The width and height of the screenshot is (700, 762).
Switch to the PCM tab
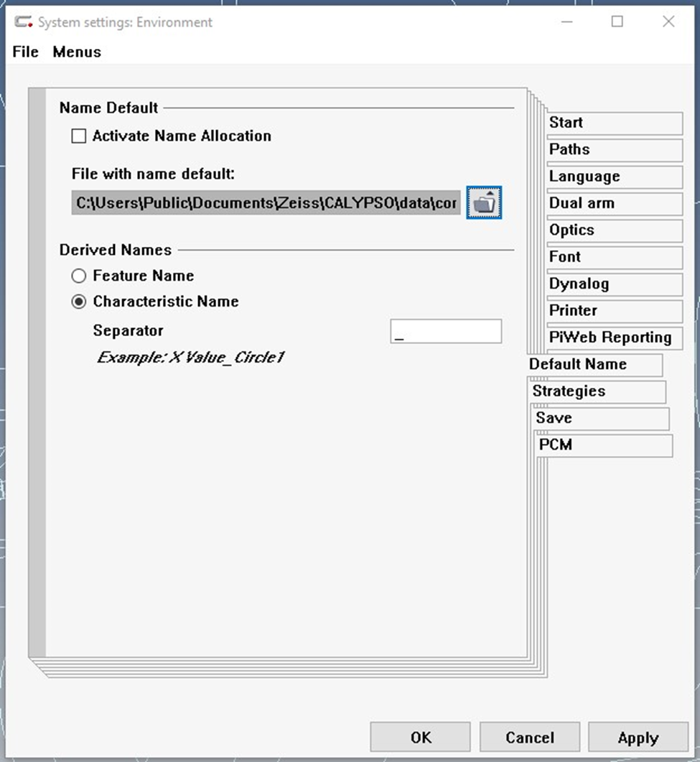[x=605, y=445]
